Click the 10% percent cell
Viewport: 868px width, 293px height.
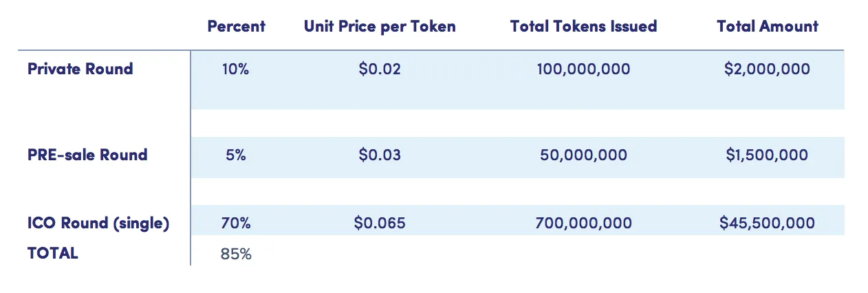[x=236, y=69]
